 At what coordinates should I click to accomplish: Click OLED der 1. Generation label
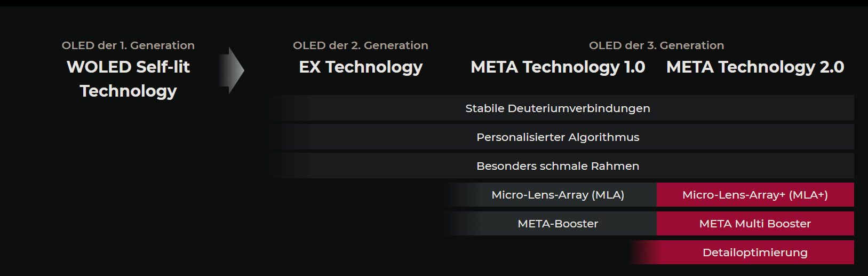[x=128, y=45]
